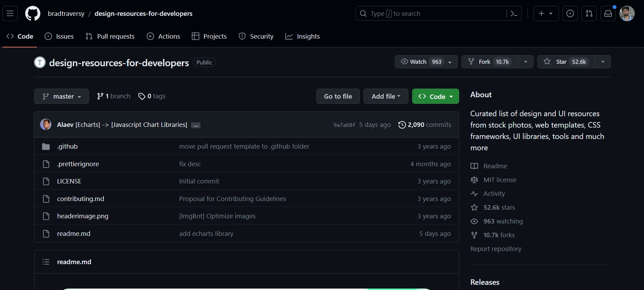This screenshot has height=290, width=644.
Task: Open the pull requests shortcut icon in header
Action: point(589,13)
